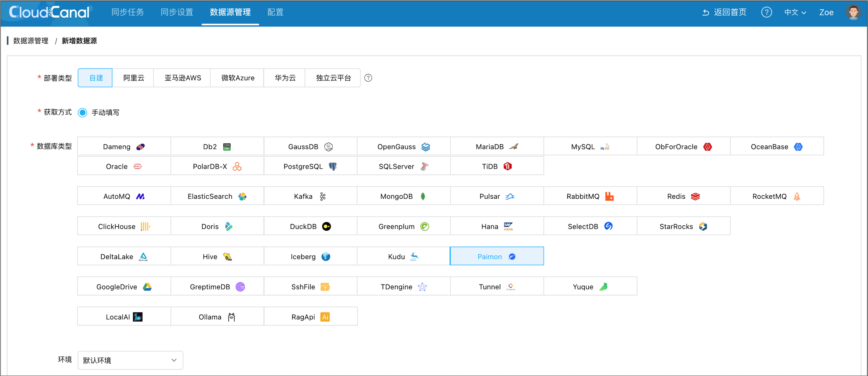Screen dimensions: 868x376
Task: Pick the Redis stack icon
Action: point(695,197)
